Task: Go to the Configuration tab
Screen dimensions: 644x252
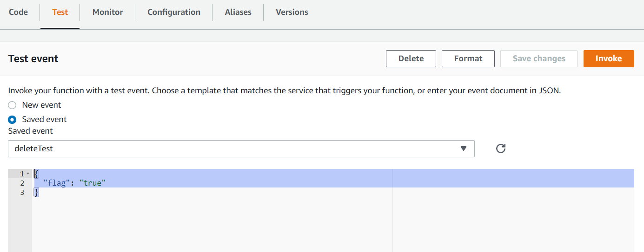Action: pyautogui.click(x=174, y=12)
